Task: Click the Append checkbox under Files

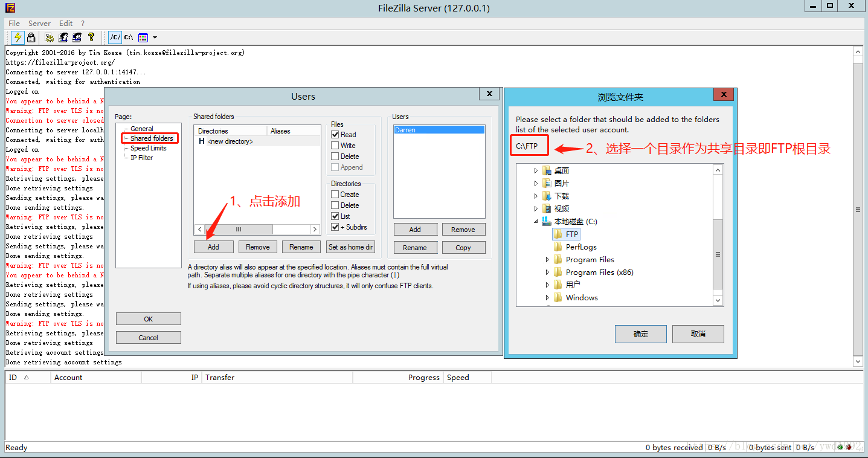Action: tap(335, 167)
